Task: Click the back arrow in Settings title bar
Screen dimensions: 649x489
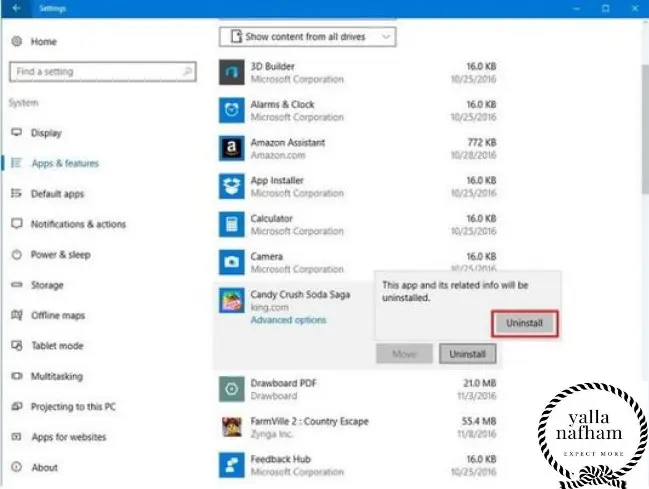Action: click(x=16, y=8)
